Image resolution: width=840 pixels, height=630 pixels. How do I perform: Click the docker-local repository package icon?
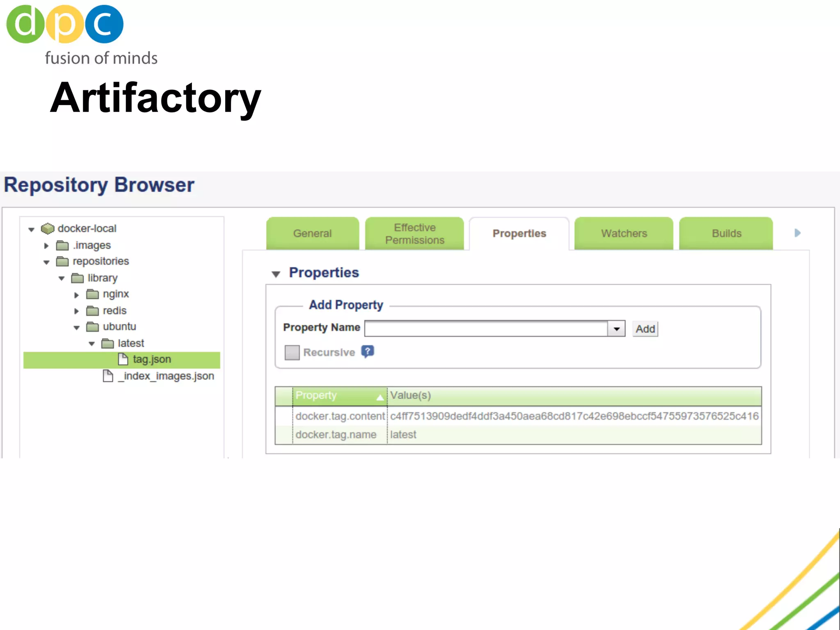click(x=48, y=228)
